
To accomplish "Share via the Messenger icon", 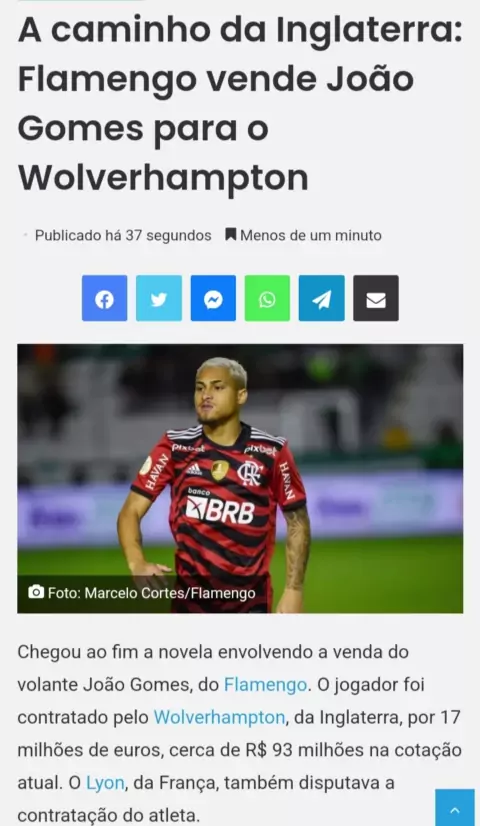I will (213, 298).
